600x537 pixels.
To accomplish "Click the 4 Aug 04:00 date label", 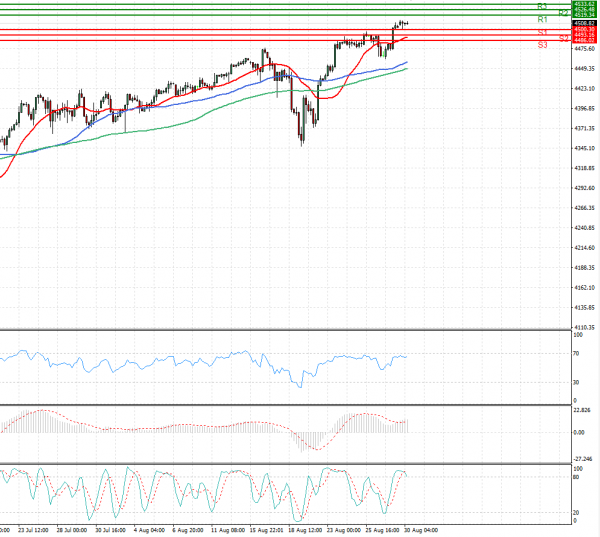I will pyautogui.click(x=149, y=530).
